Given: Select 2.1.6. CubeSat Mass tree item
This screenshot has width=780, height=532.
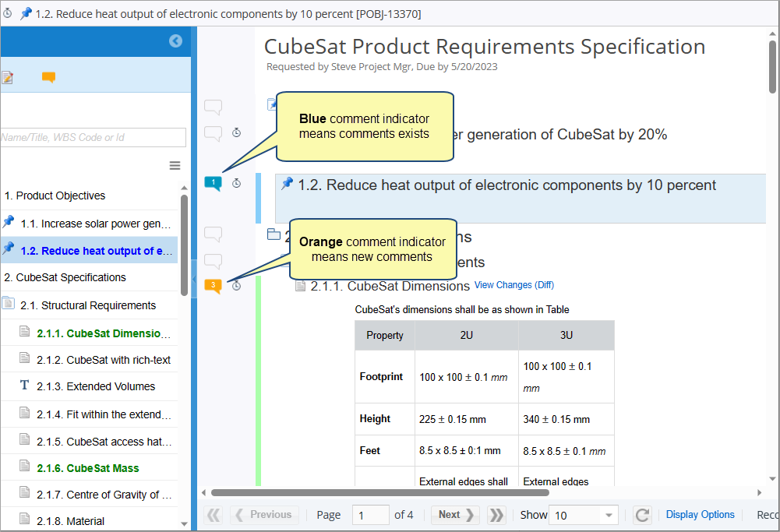Looking at the screenshot, I should click(88, 468).
